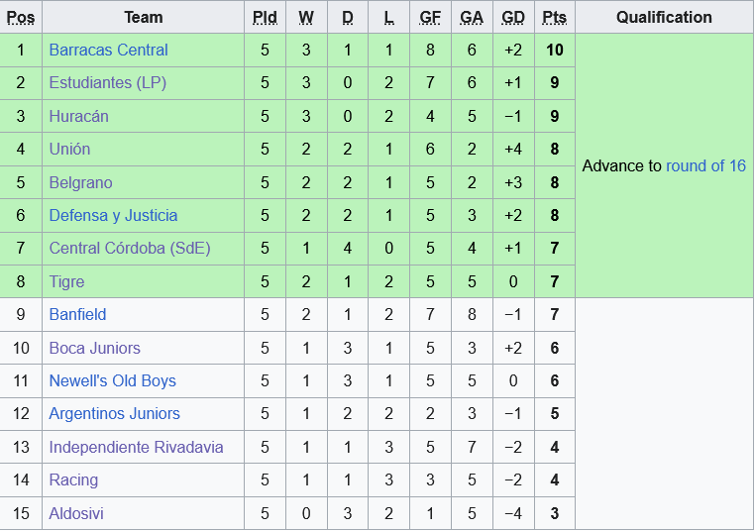
Task: Select the Unión team link
Action: 69,150
